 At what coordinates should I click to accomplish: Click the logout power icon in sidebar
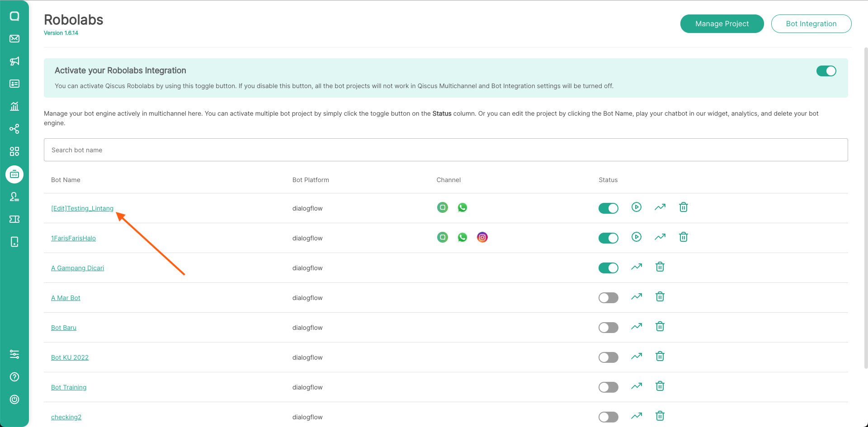(x=14, y=399)
